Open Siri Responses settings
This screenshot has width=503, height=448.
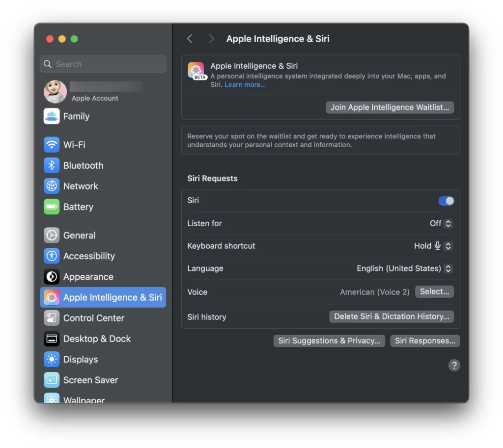coord(425,341)
